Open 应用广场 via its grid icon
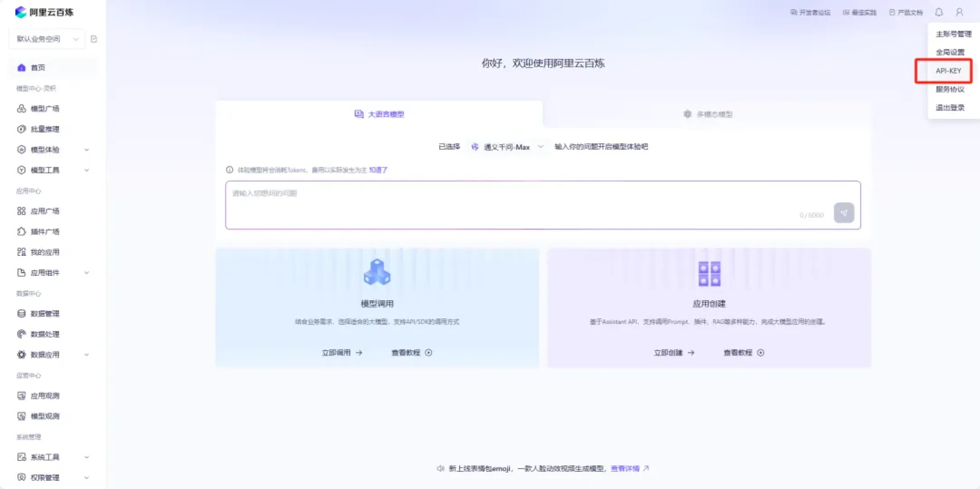 coord(21,211)
